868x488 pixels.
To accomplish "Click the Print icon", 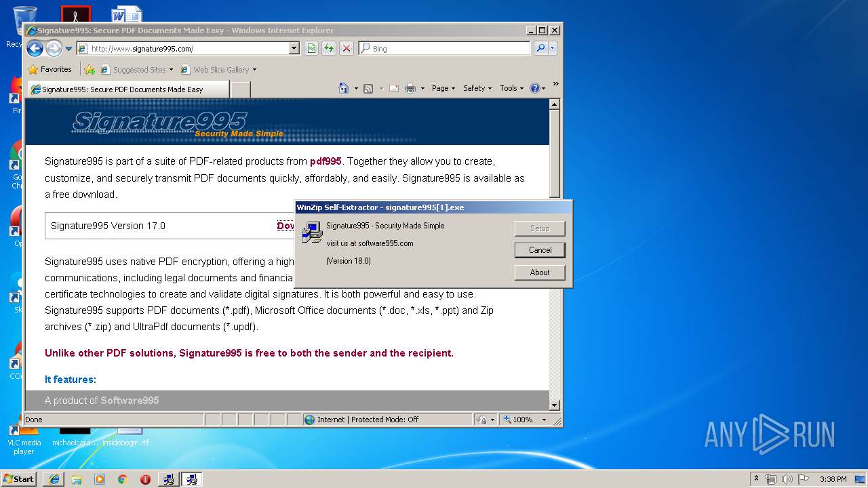I will pos(410,88).
